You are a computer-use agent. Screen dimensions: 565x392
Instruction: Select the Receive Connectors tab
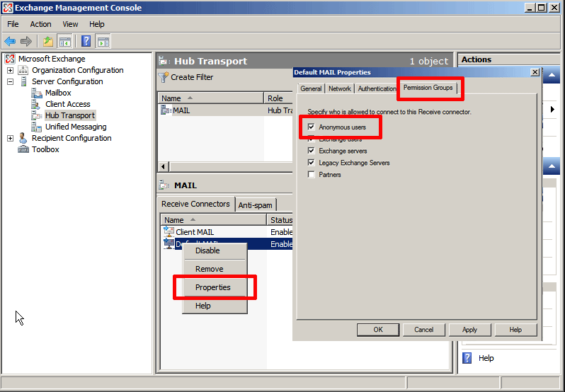pyautogui.click(x=195, y=204)
